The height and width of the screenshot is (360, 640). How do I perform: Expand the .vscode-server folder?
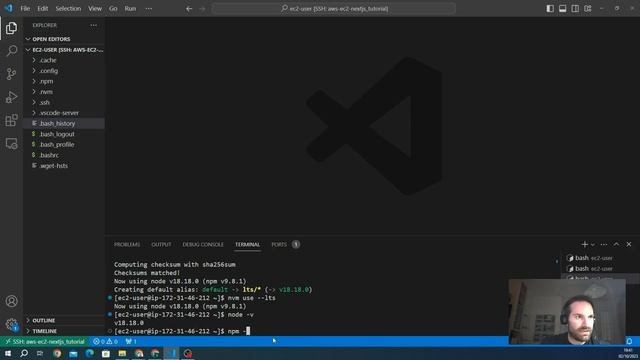pyautogui.click(x=64, y=113)
